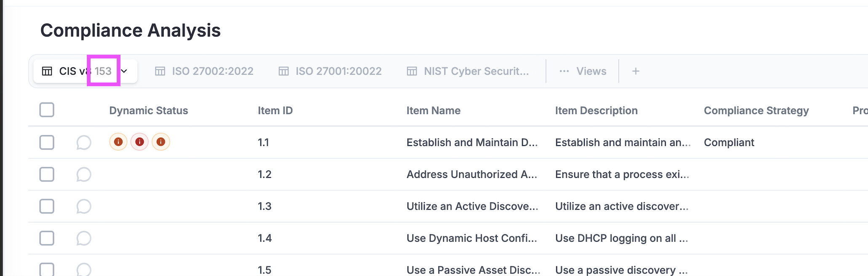The width and height of the screenshot is (868, 276).
Task: Toggle the select-all checkbox in header
Action: [x=47, y=110]
